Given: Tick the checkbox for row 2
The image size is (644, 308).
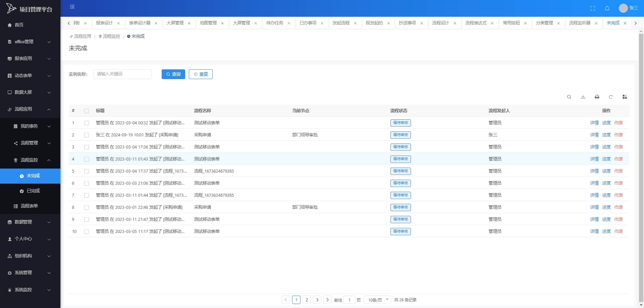Looking at the screenshot, I should pyautogui.click(x=87, y=135).
